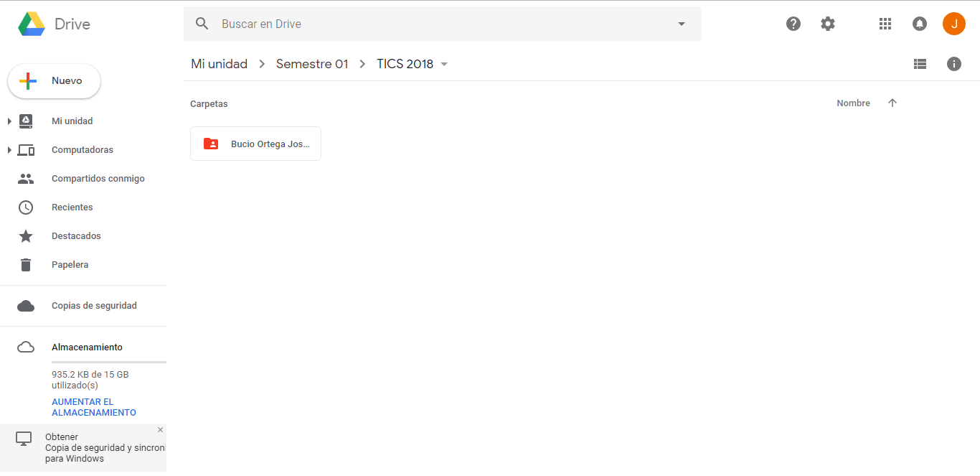Screen dimensions: 980x476
Task: Click the backups filled cloud icon
Action: (26, 306)
